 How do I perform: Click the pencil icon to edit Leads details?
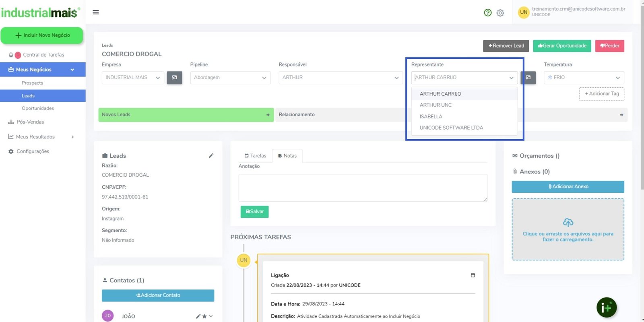[x=211, y=156]
